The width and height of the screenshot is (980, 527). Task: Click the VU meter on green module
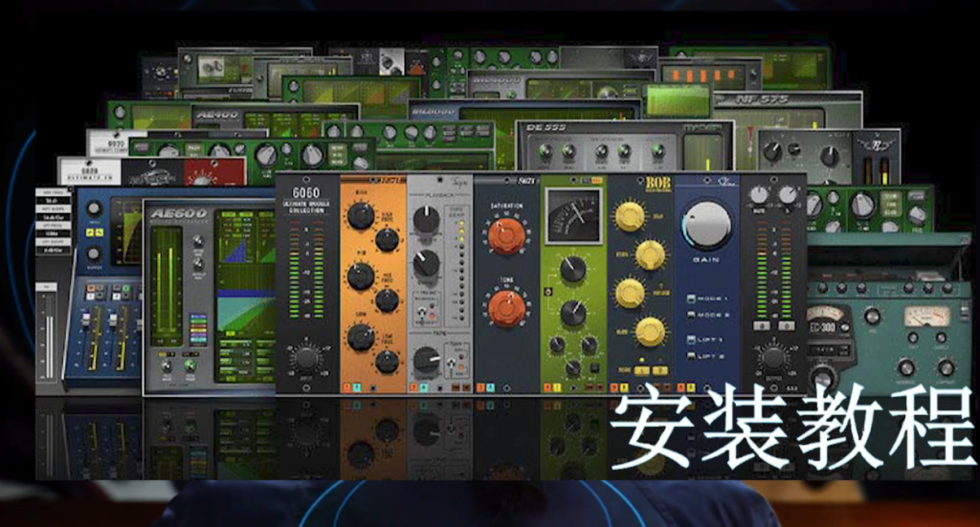coord(574,216)
